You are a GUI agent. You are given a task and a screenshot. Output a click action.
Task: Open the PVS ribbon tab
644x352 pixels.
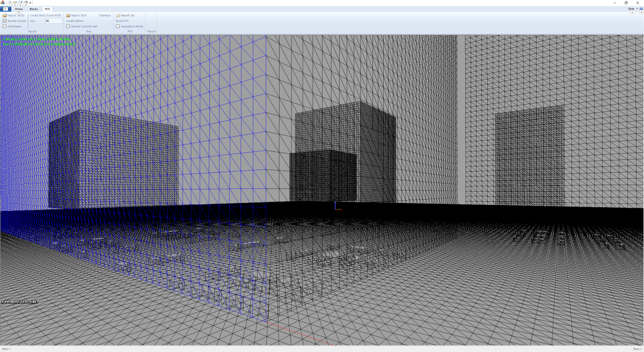coord(47,9)
